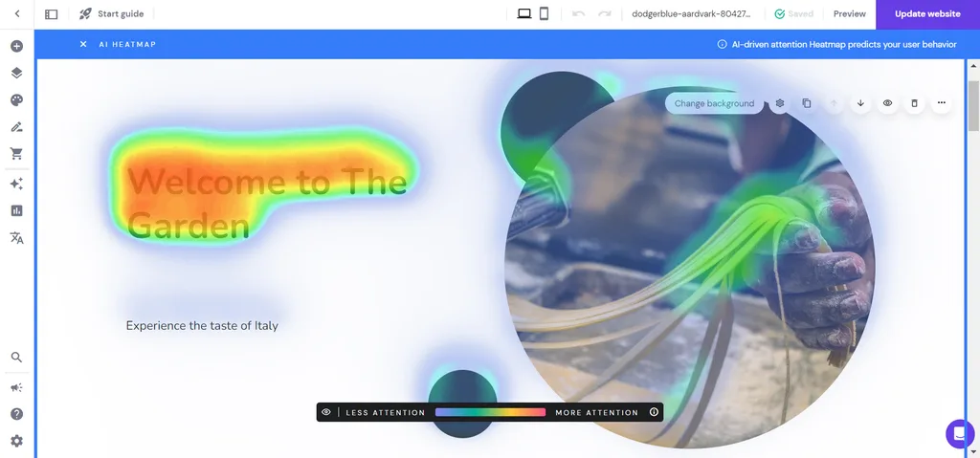Click the Update website button
980x458 pixels.
tap(927, 13)
